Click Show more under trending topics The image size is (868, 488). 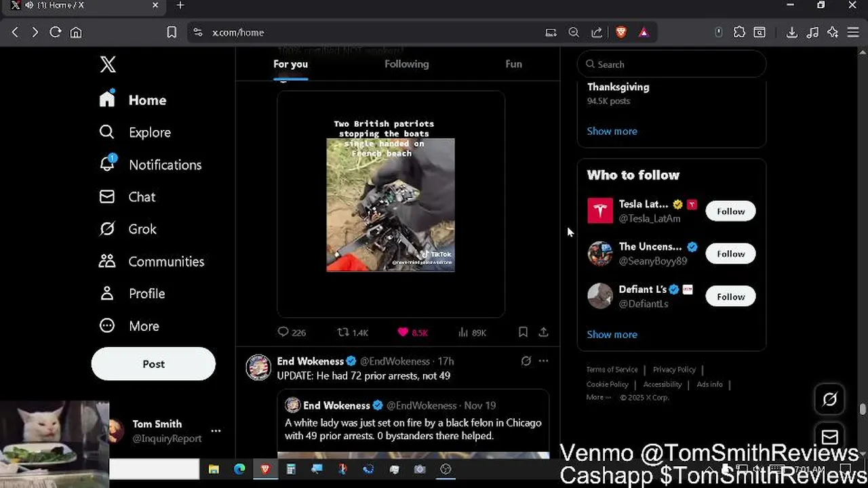[x=612, y=131]
